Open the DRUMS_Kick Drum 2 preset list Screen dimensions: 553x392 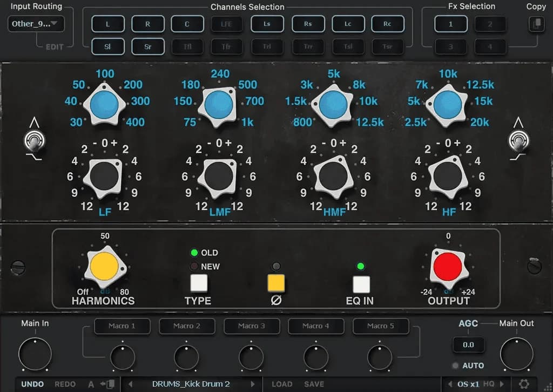(x=191, y=384)
